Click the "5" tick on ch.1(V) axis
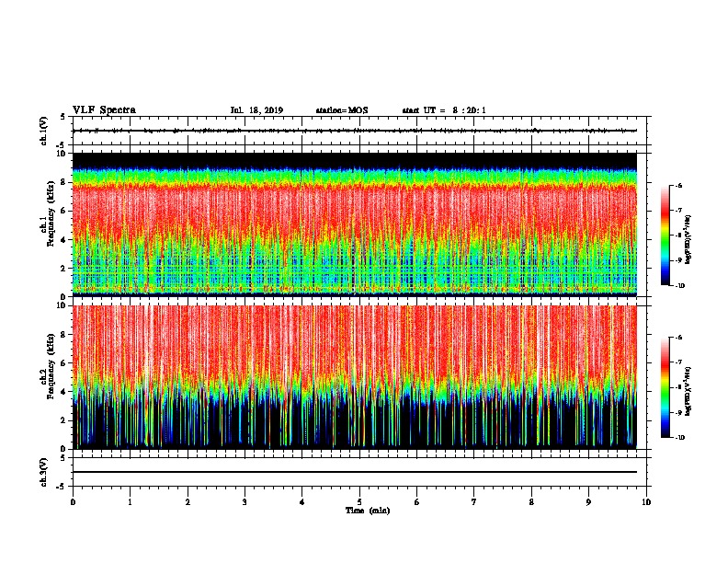 (x=63, y=117)
